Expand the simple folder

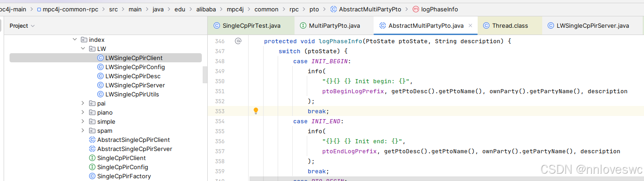[x=83, y=121]
